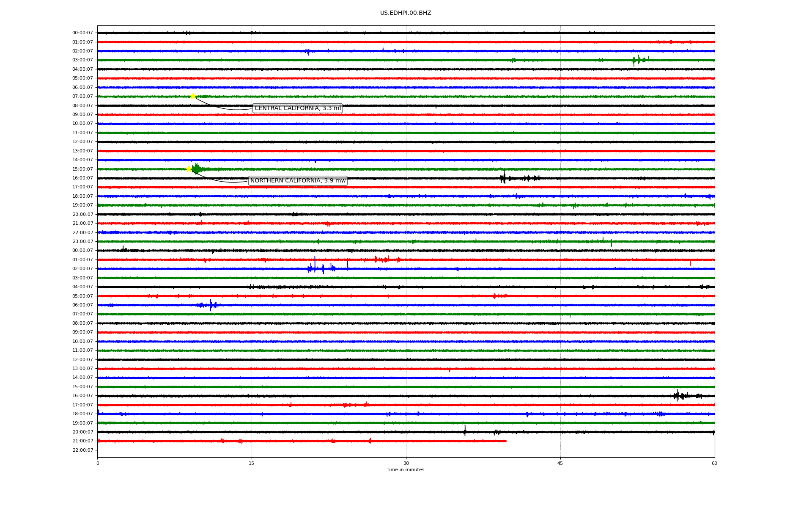
Task: Click the NORTHERN CALIFORNIA, 3.9 mw annotation label
Action: [298, 181]
